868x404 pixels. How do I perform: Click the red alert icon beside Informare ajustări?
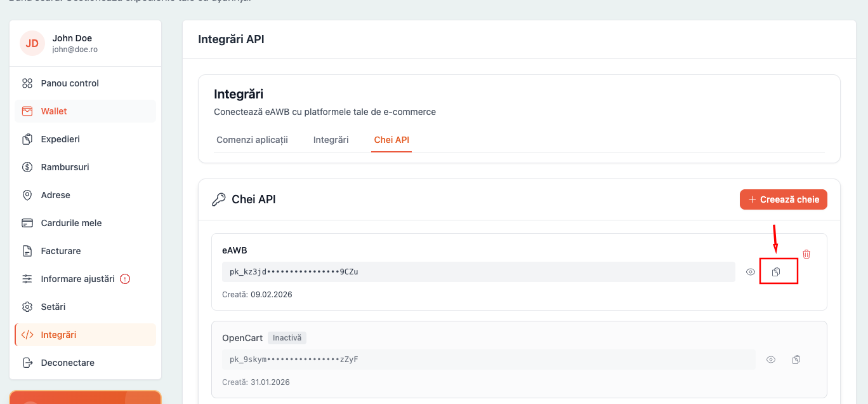pyautogui.click(x=125, y=279)
